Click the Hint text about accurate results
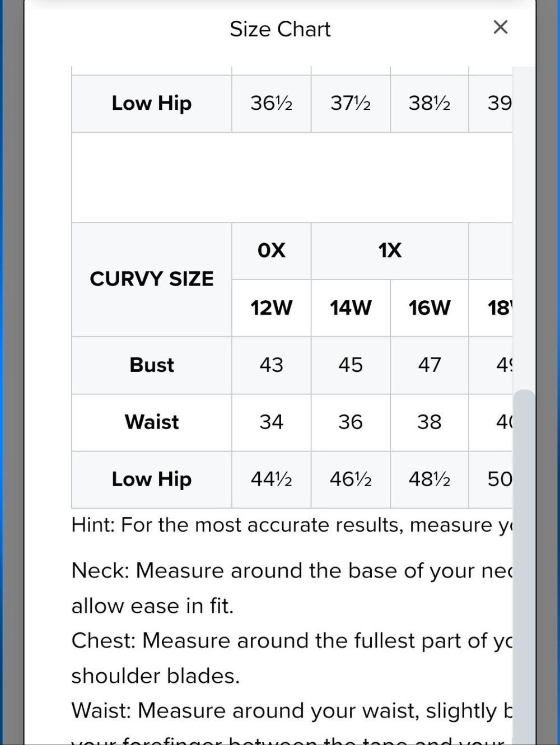 point(292,525)
